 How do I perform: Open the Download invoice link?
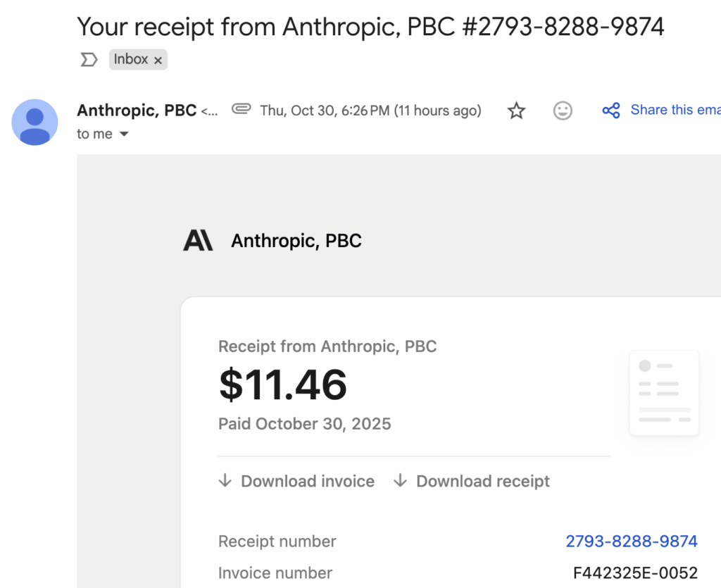click(x=308, y=482)
